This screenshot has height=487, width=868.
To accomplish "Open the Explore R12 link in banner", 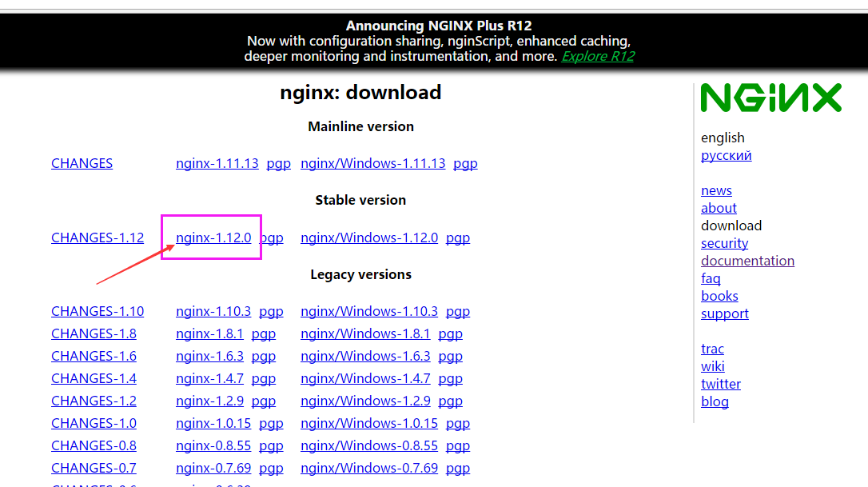I will (x=598, y=57).
